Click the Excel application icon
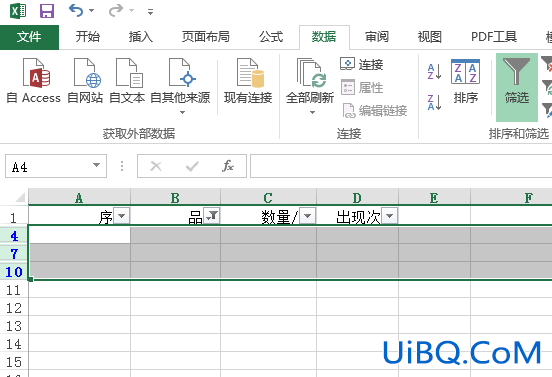The height and width of the screenshot is (377, 552). tap(18, 11)
